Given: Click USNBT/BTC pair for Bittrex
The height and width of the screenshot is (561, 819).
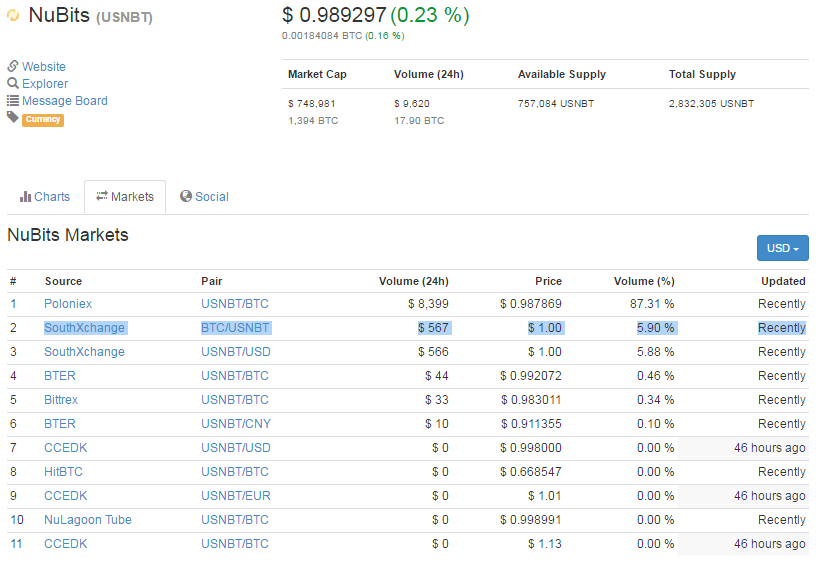Looking at the screenshot, I should click(235, 400).
